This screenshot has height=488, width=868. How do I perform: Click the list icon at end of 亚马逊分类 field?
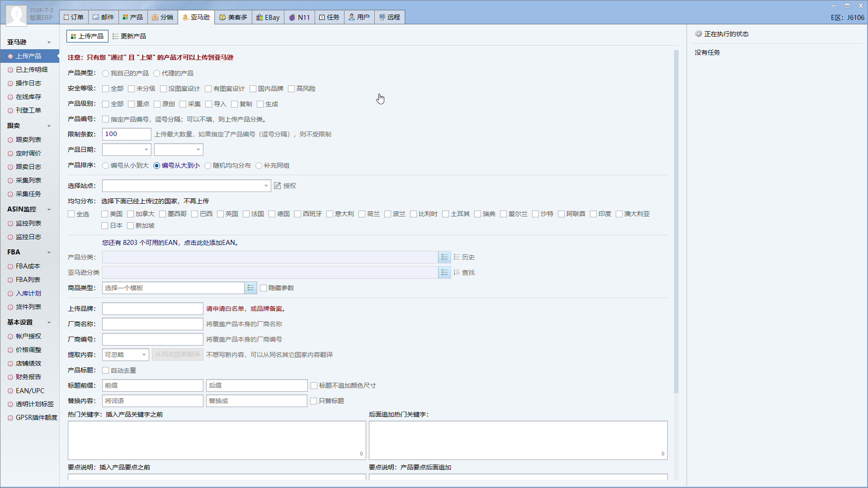[444, 272]
